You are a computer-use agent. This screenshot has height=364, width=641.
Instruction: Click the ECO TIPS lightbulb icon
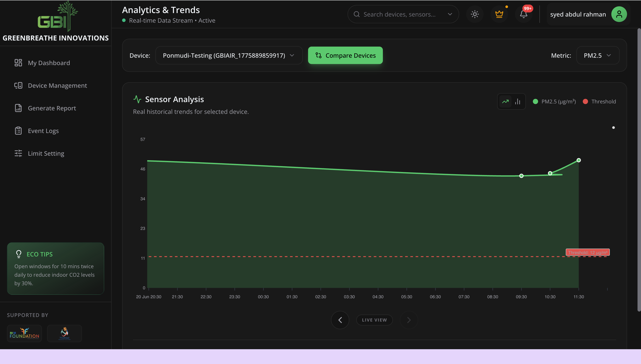pyautogui.click(x=19, y=254)
